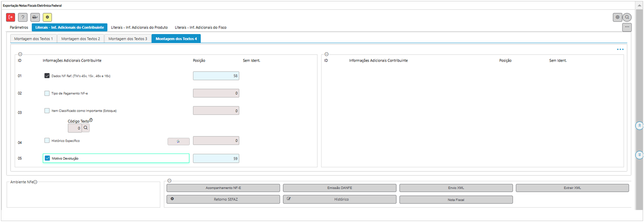Click the blue three-dots icon above right panel
The width and height of the screenshot is (644, 222).
tap(620, 49)
